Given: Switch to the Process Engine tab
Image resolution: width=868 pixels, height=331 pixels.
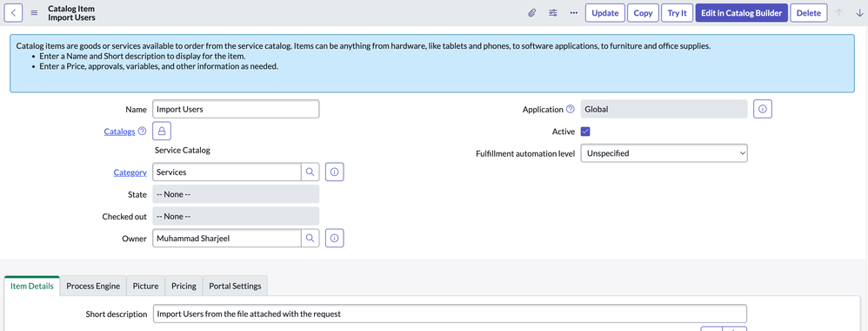Looking at the screenshot, I should coord(93,286).
